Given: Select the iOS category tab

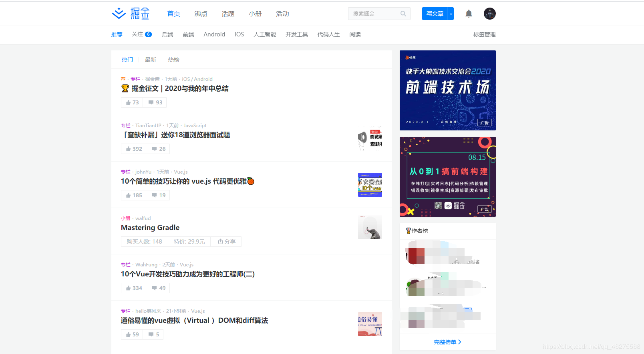Looking at the screenshot, I should 239,34.
